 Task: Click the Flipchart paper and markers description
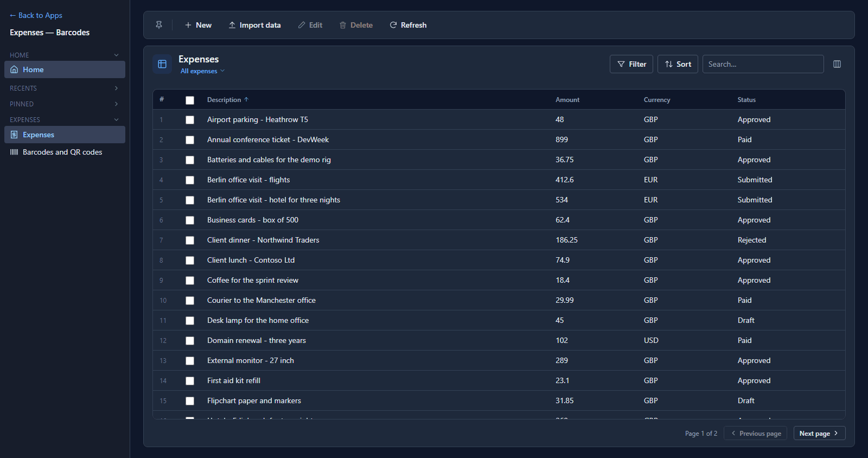pos(254,400)
